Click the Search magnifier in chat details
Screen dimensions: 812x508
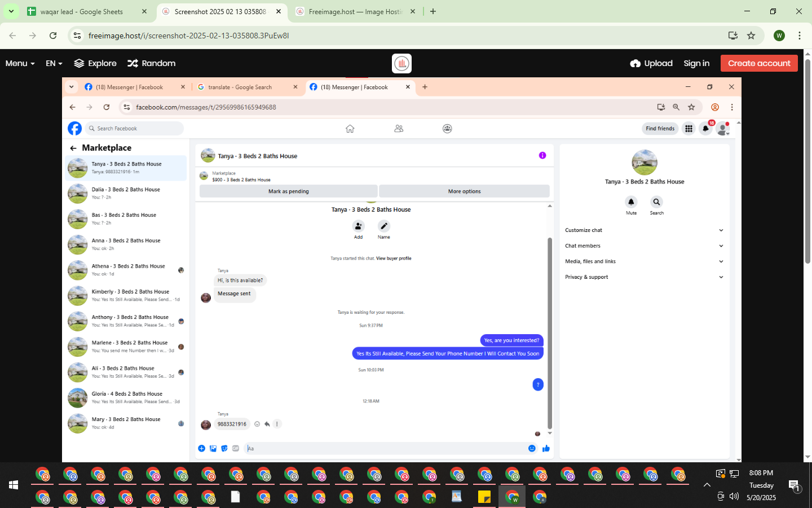[x=656, y=202]
